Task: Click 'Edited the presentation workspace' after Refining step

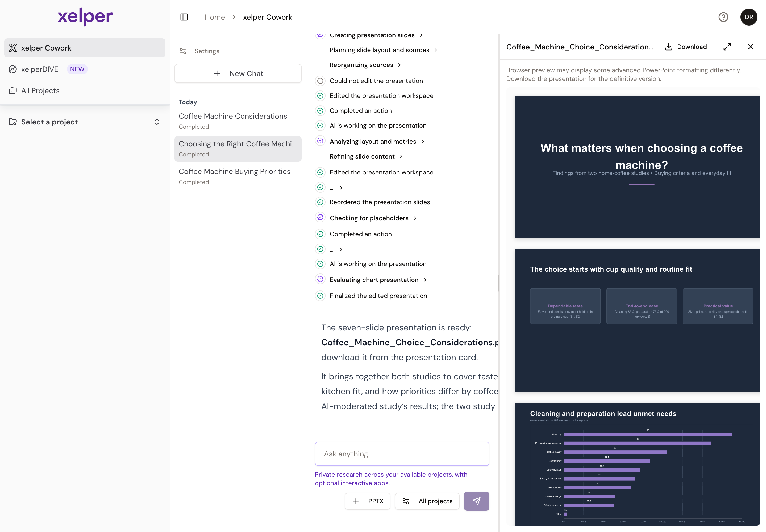Action: [x=381, y=173]
